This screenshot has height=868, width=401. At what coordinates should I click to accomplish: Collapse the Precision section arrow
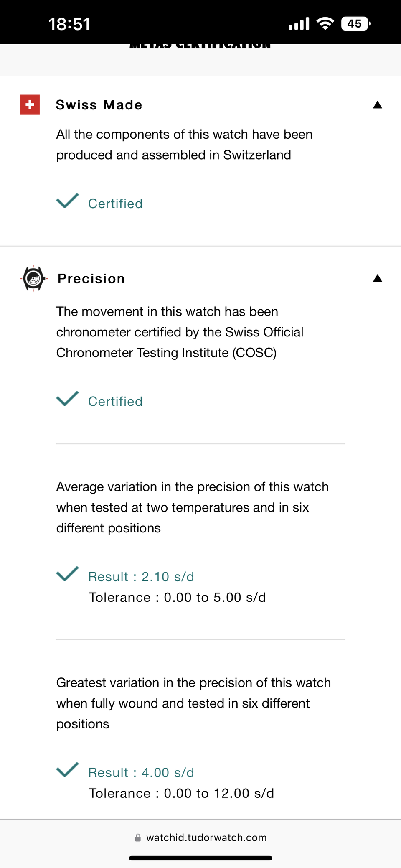(x=378, y=278)
